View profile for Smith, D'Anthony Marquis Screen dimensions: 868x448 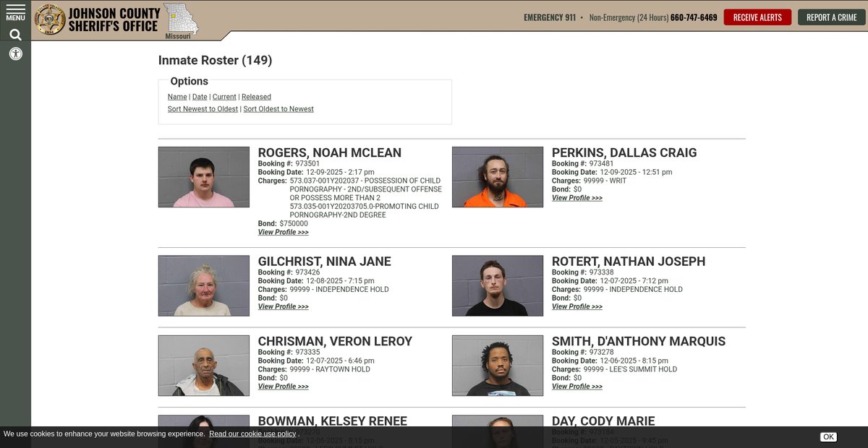(577, 387)
